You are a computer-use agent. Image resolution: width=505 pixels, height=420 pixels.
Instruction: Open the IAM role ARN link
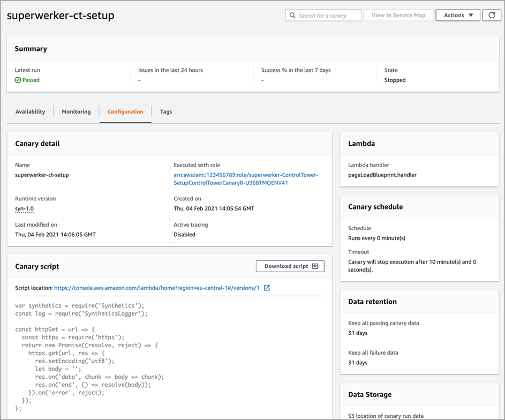click(x=246, y=179)
